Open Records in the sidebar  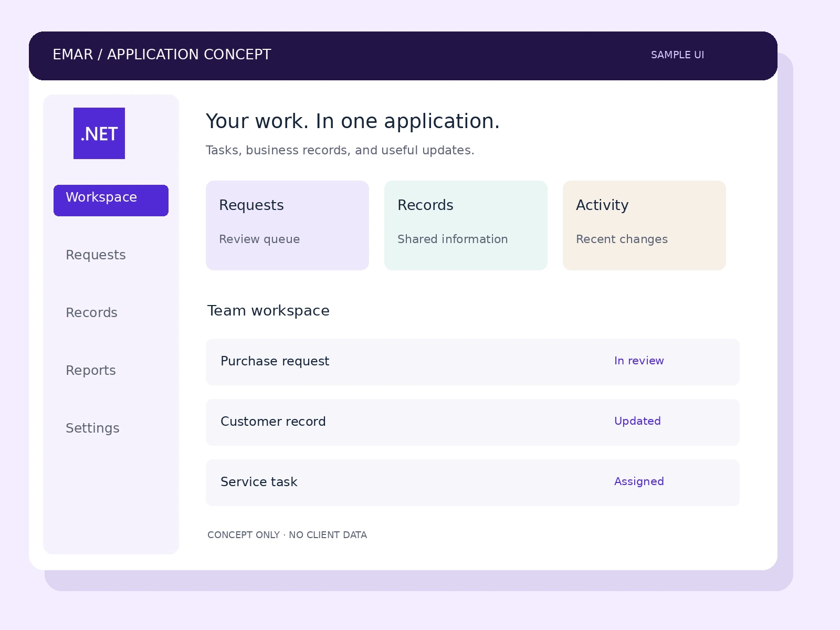91,312
